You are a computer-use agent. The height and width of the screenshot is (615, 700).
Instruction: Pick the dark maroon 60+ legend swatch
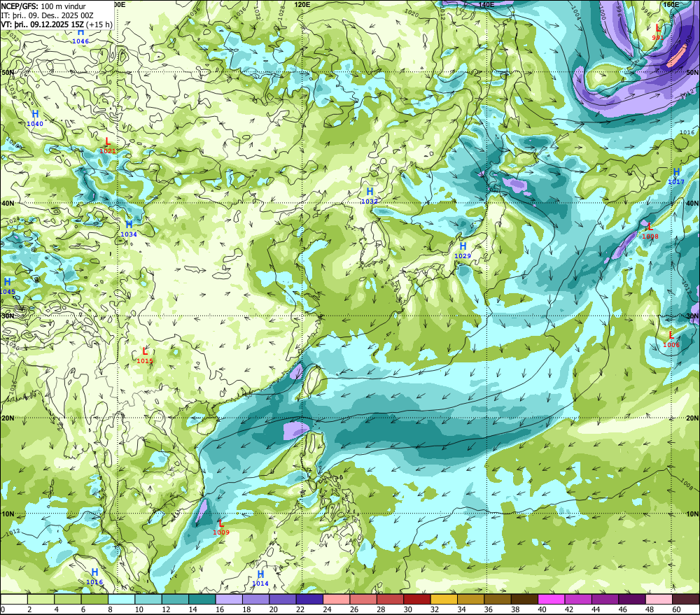686,599
